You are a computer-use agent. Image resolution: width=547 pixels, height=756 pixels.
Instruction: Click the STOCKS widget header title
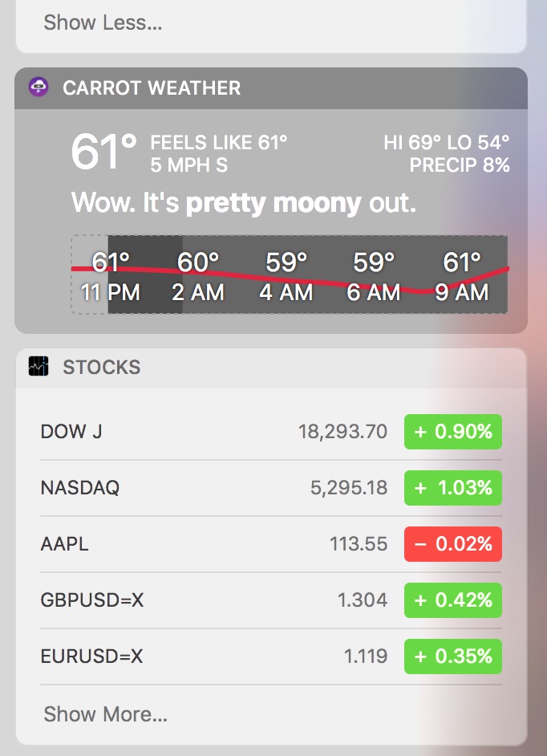pyautogui.click(x=102, y=368)
